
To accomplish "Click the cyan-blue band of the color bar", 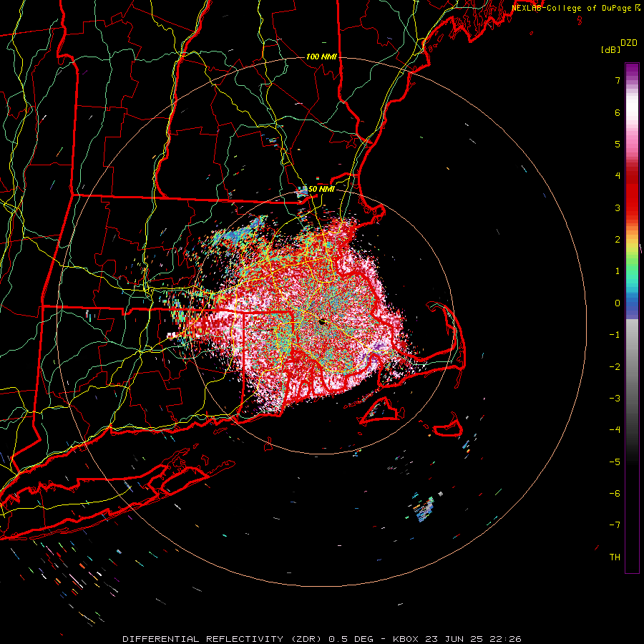I will click(x=632, y=293).
